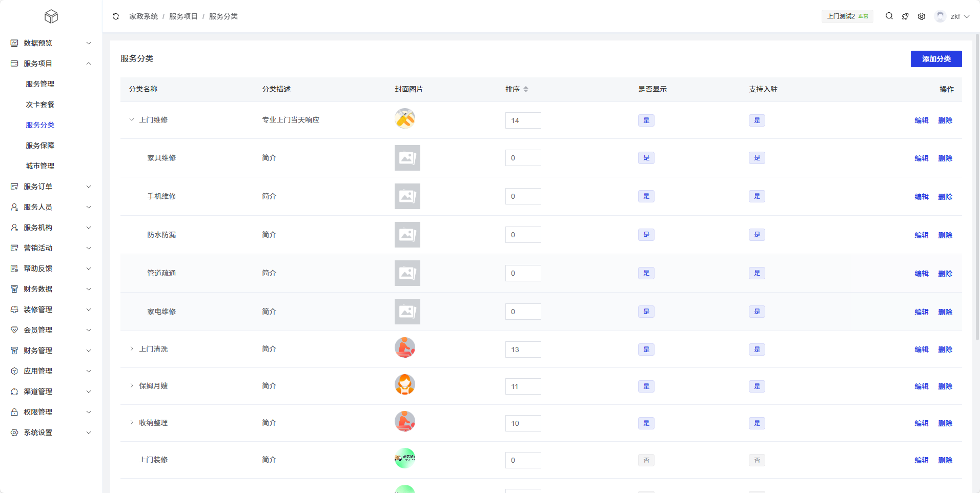This screenshot has width=980, height=493.
Task: Click the refresh icon beside the breadcrumb
Action: pos(116,16)
